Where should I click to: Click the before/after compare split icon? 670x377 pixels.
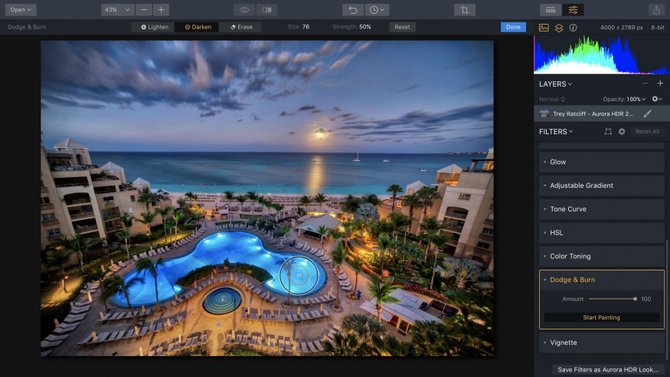tap(267, 10)
